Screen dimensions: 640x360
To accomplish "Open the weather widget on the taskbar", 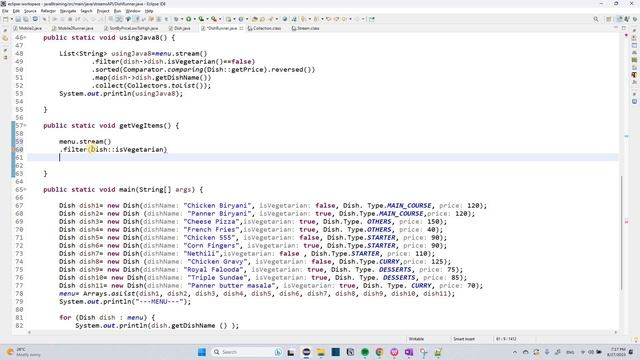I will tap(24, 352).
